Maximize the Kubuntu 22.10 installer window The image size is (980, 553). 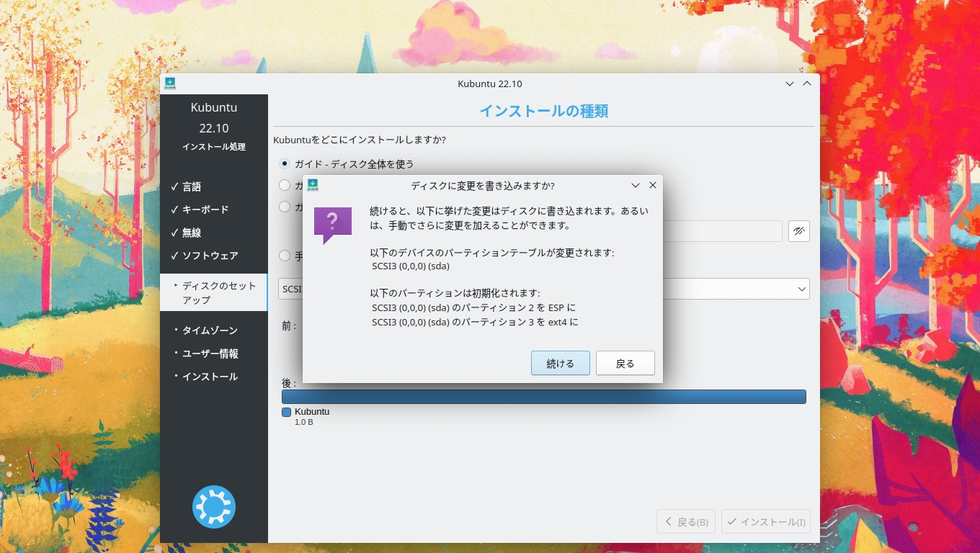(x=807, y=84)
